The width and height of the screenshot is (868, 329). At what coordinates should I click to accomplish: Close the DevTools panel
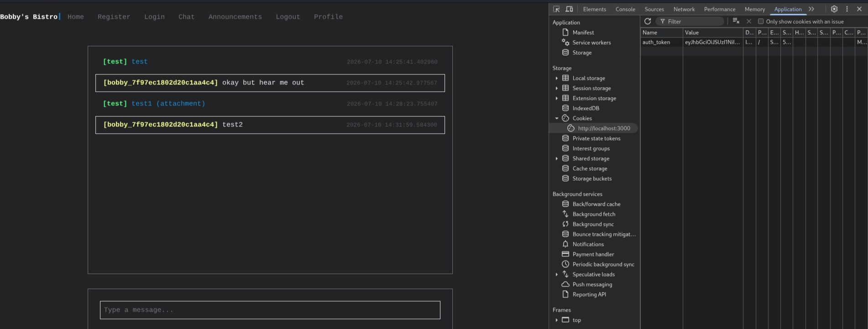click(859, 9)
